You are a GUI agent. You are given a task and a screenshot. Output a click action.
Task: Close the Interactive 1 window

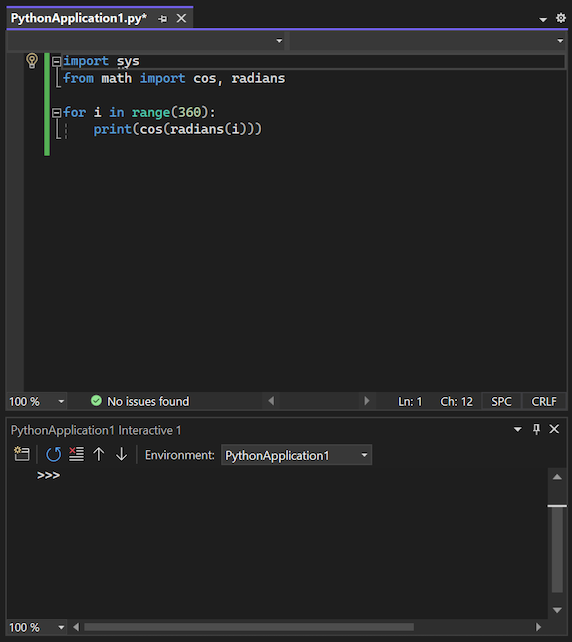click(554, 429)
